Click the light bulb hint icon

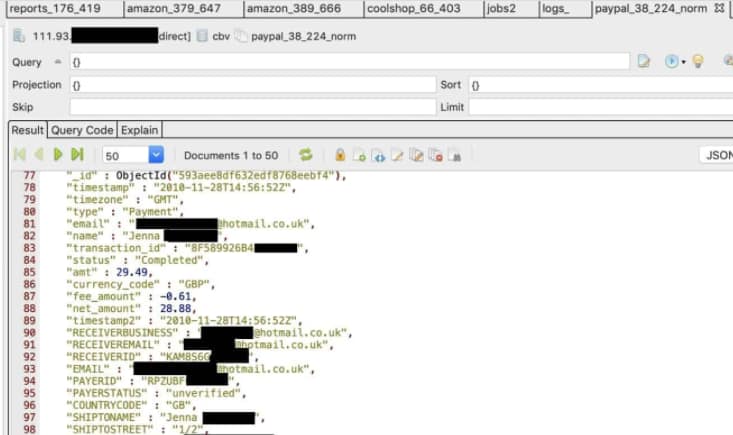pyautogui.click(x=697, y=62)
